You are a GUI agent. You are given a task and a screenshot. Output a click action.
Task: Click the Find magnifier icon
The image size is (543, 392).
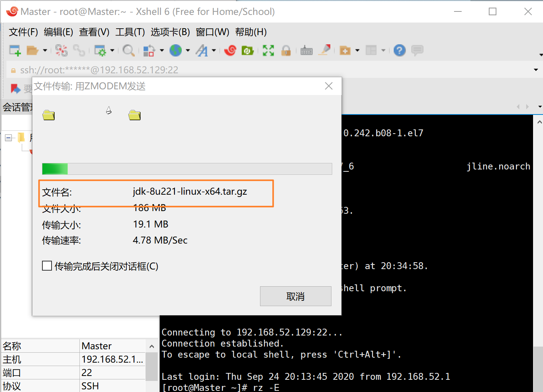[x=129, y=50]
